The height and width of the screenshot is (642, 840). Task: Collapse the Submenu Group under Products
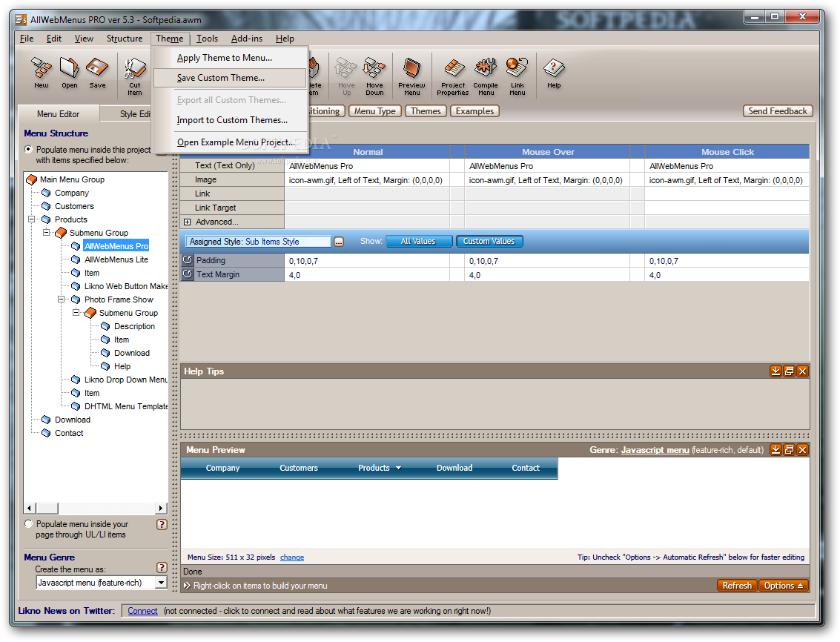point(47,233)
